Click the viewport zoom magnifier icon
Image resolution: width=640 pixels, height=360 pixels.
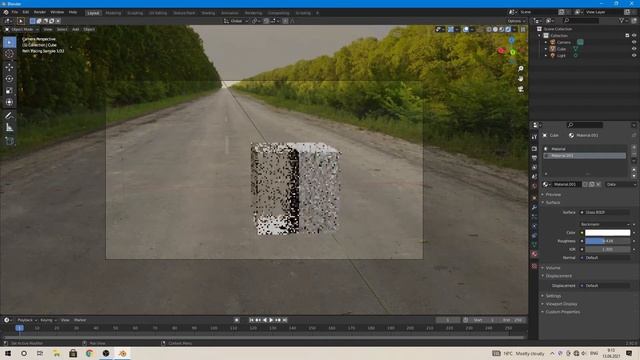click(x=520, y=69)
